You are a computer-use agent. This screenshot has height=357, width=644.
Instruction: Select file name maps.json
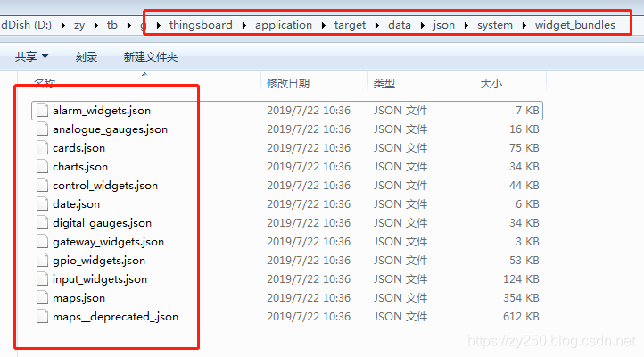pyautogui.click(x=78, y=298)
